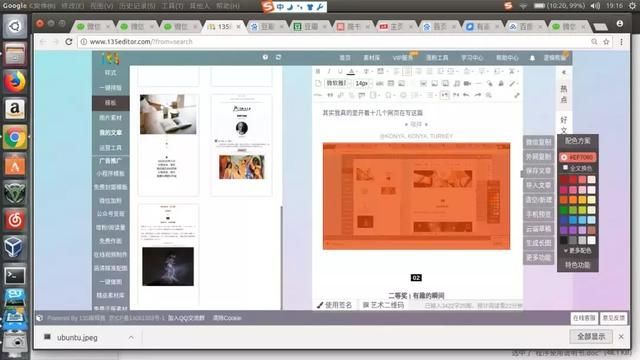Viewport: 640px width, 360px height.
Task: Click 在线客服 at bottom right
Action: point(584,318)
